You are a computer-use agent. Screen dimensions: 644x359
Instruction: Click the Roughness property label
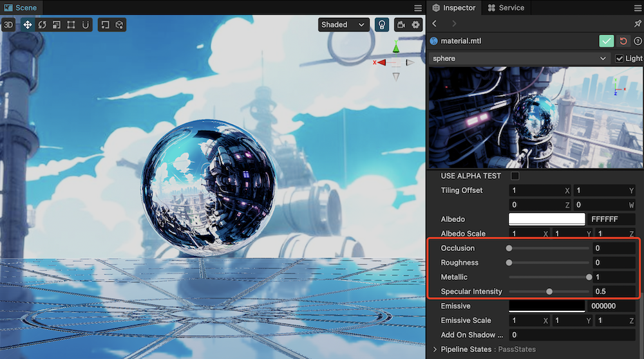point(459,262)
